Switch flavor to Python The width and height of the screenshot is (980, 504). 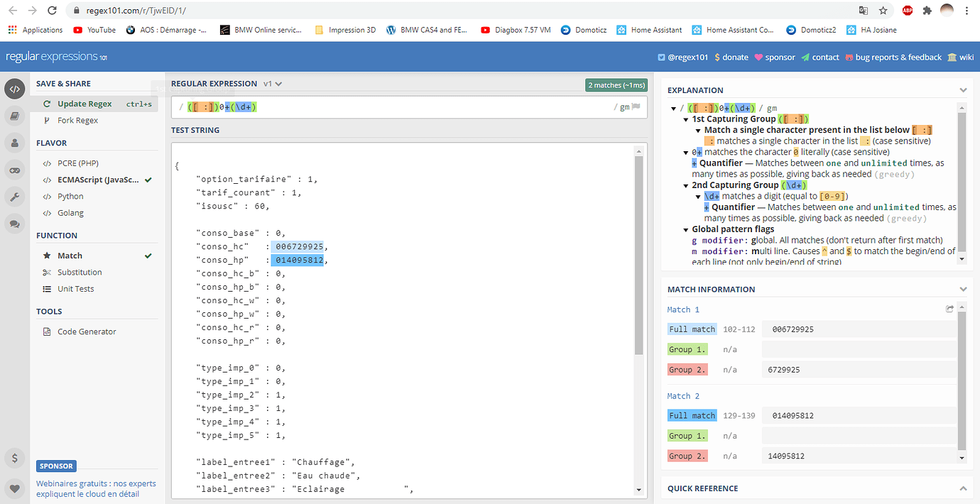[71, 196]
